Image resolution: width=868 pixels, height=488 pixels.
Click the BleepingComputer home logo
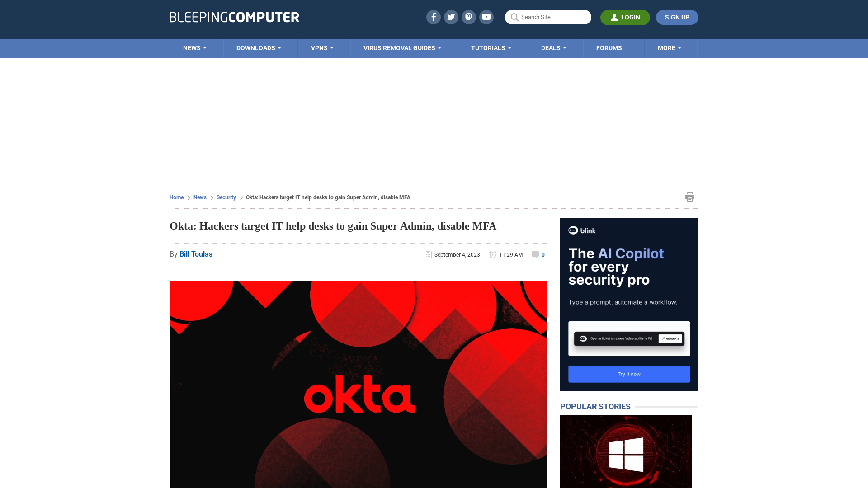(x=234, y=17)
